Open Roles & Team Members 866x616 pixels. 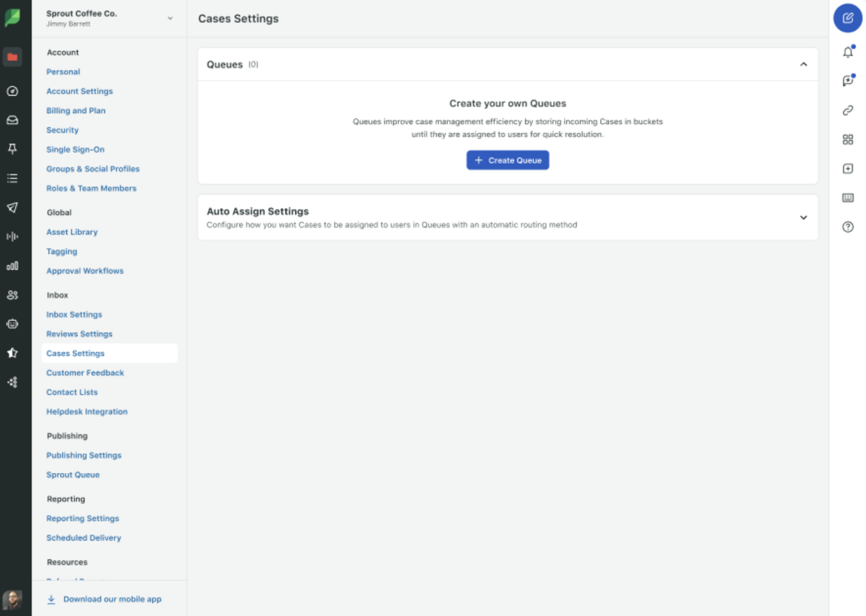point(91,189)
